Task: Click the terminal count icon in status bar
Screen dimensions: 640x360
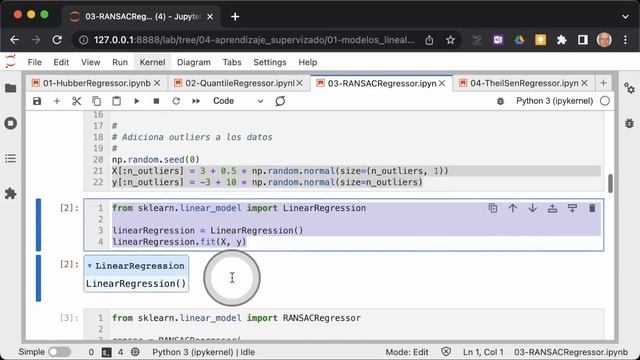Action: 106,352
